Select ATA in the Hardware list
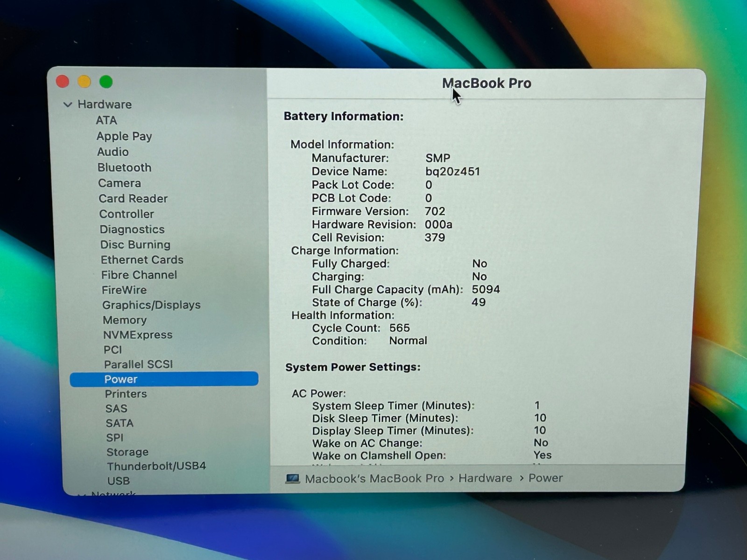The image size is (747, 560). pos(106,120)
